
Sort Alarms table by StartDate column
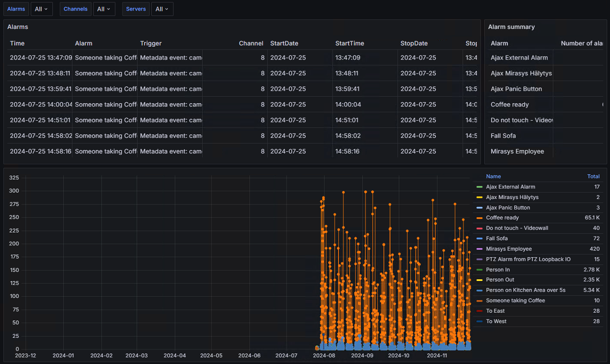(x=284, y=43)
